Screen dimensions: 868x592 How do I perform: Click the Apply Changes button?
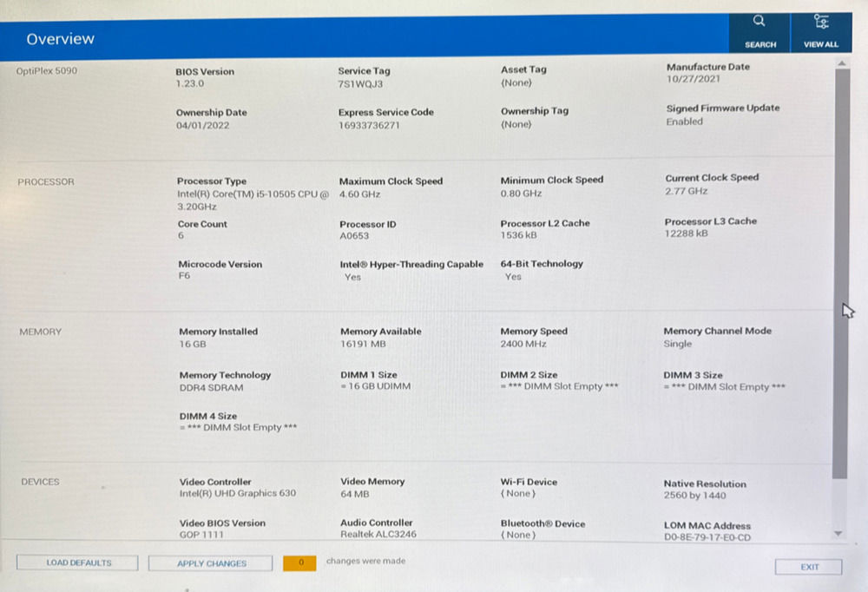210,563
